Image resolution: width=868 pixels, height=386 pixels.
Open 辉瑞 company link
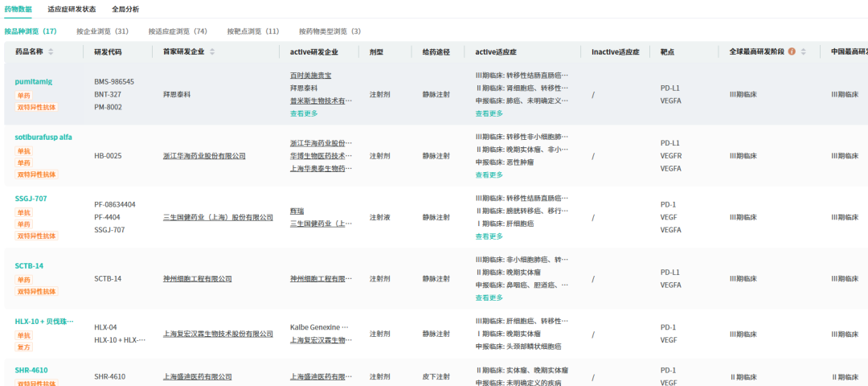297,211
